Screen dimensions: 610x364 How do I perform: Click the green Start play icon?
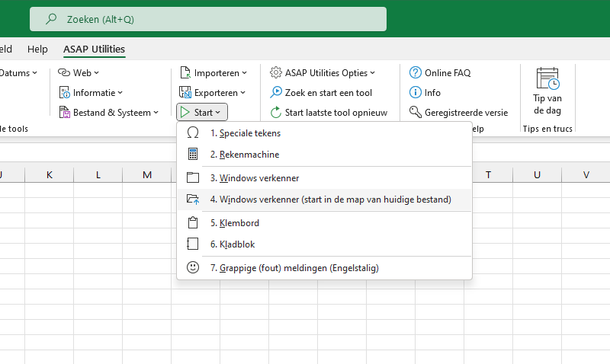pos(185,112)
